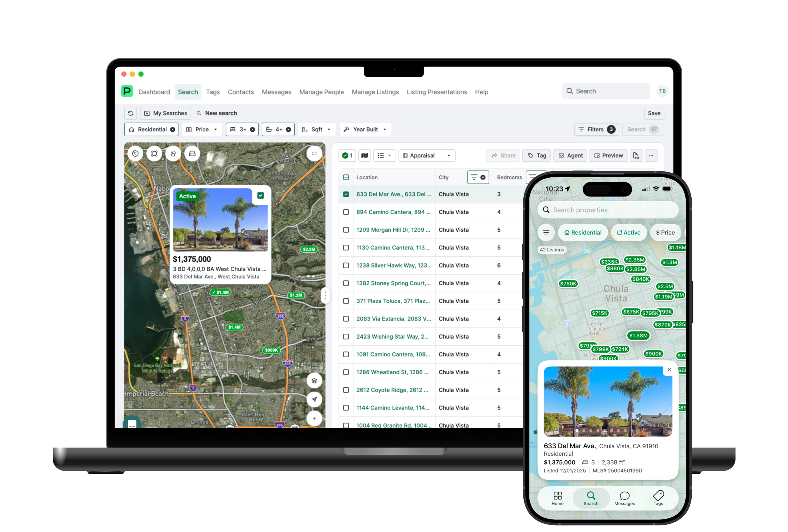Image resolution: width=788 pixels, height=532 pixels.
Task: Click the Save button
Action: 654,113
